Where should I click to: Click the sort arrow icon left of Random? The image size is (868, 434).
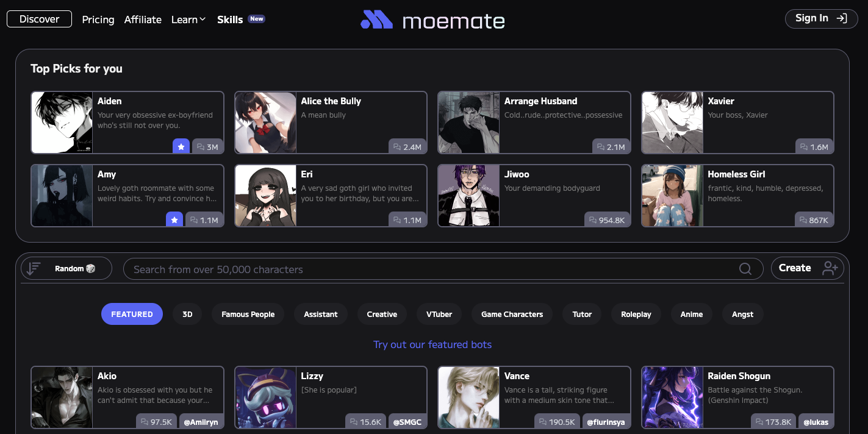(34, 268)
